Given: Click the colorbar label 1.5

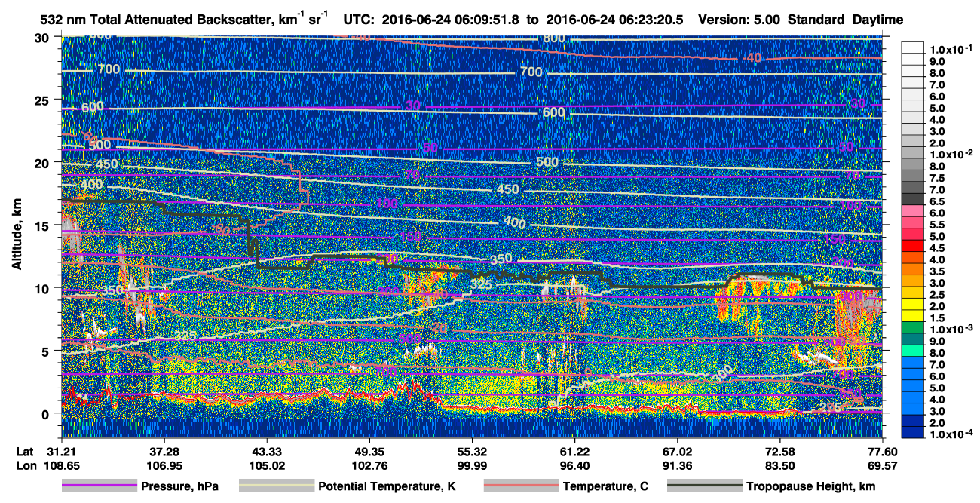Looking at the screenshot, I should click(x=938, y=318).
